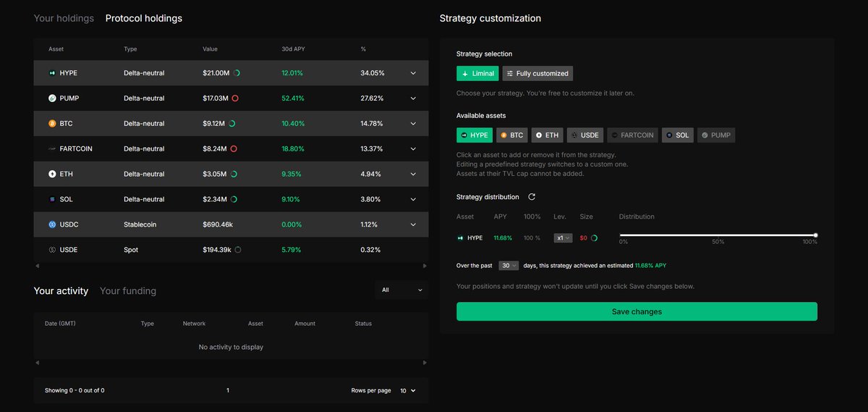Open the rows per page dropdown
This screenshot has height=412, width=868.
[x=409, y=390]
